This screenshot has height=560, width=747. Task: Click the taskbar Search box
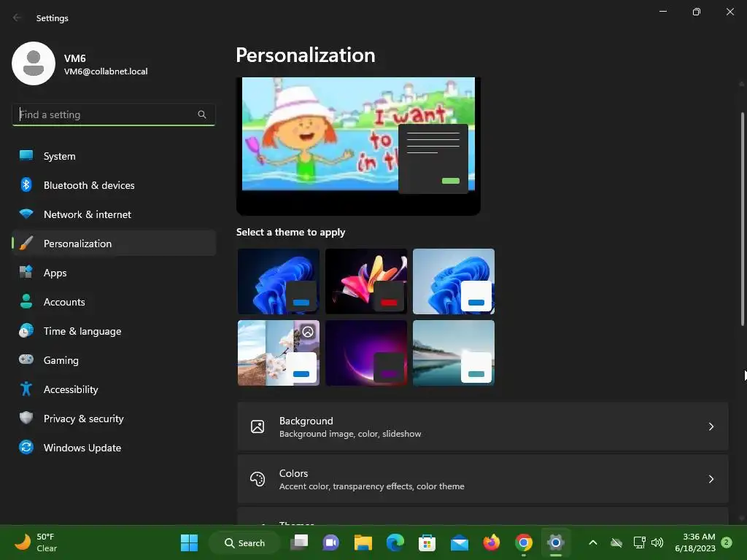pos(245,542)
